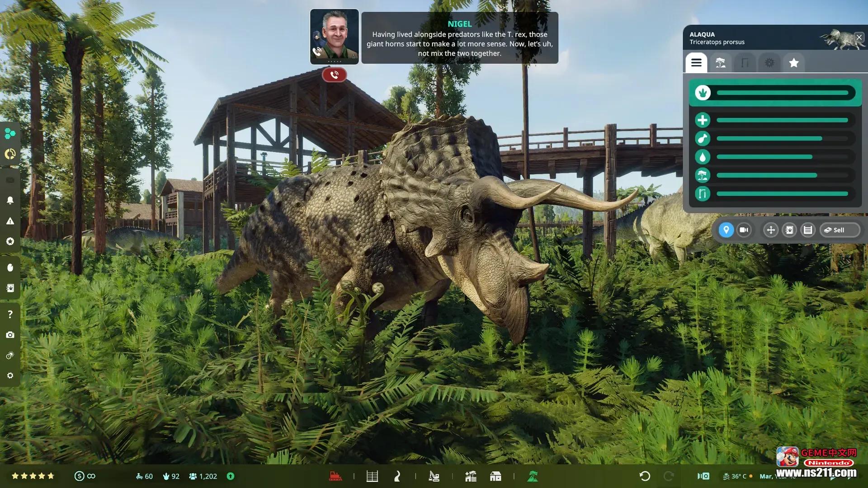Click the habitat tree stat icon in list
This screenshot has width=868, height=488.
click(x=703, y=175)
